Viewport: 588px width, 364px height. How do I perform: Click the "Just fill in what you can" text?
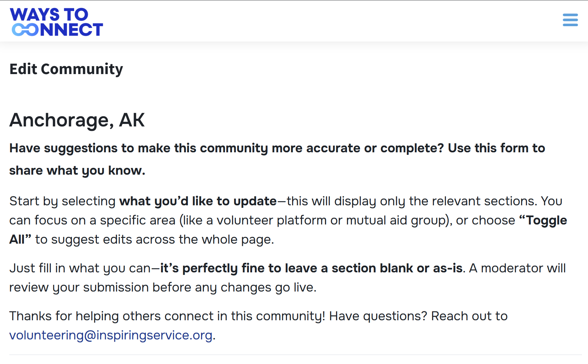[x=80, y=268]
